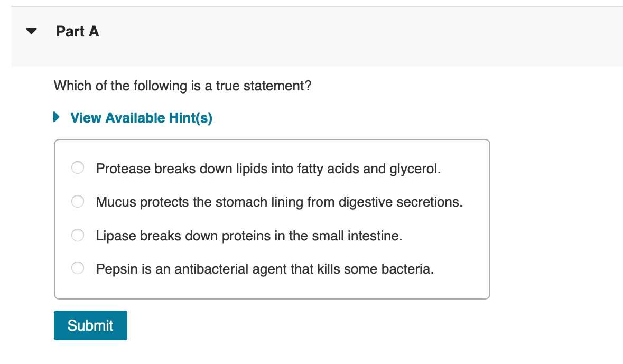Select the Mucus protects stomach lining radio button
The height and width of the screenshot is (364, 623).
(x=78, y=201)
